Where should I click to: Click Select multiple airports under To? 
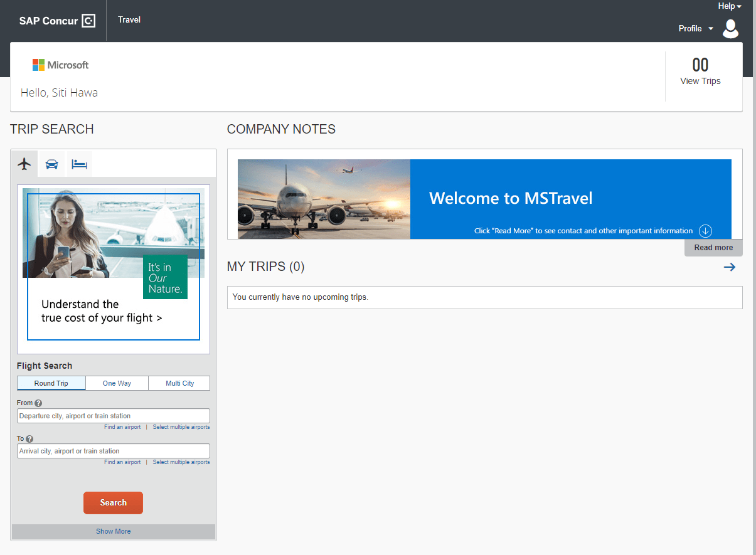click(x=181, y=462)
